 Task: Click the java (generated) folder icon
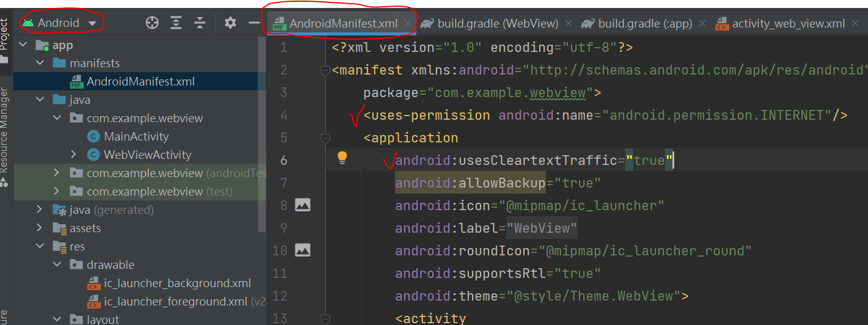59,210
